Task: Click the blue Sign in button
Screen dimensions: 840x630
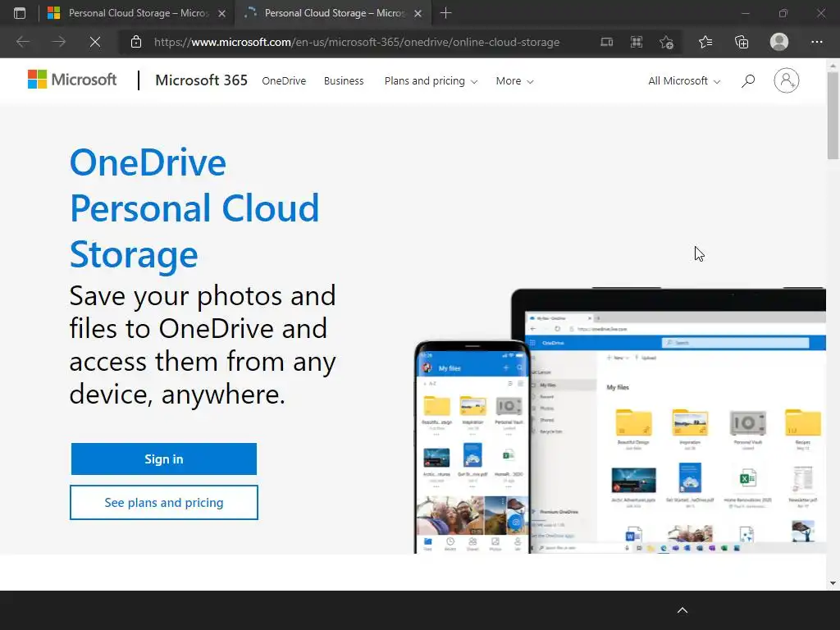Action: (164, 459)
